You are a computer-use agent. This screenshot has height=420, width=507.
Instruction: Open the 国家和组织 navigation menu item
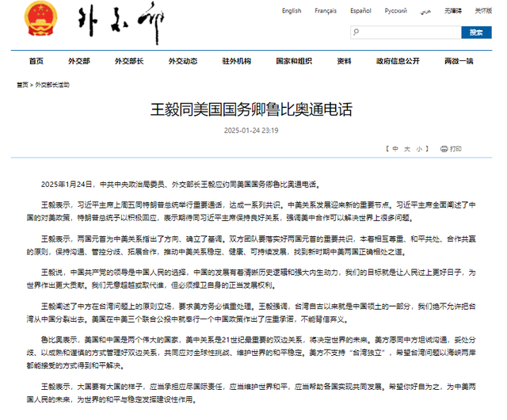294,61
